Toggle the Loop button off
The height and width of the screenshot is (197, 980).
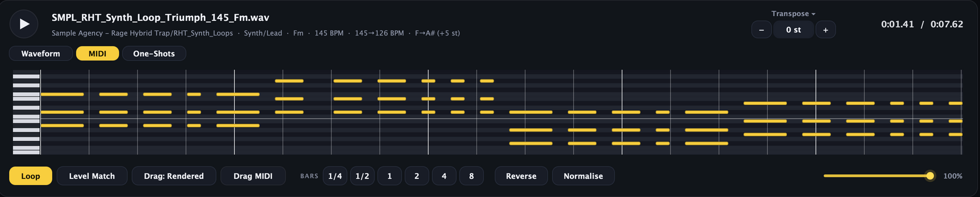click(x=30, y=176)
